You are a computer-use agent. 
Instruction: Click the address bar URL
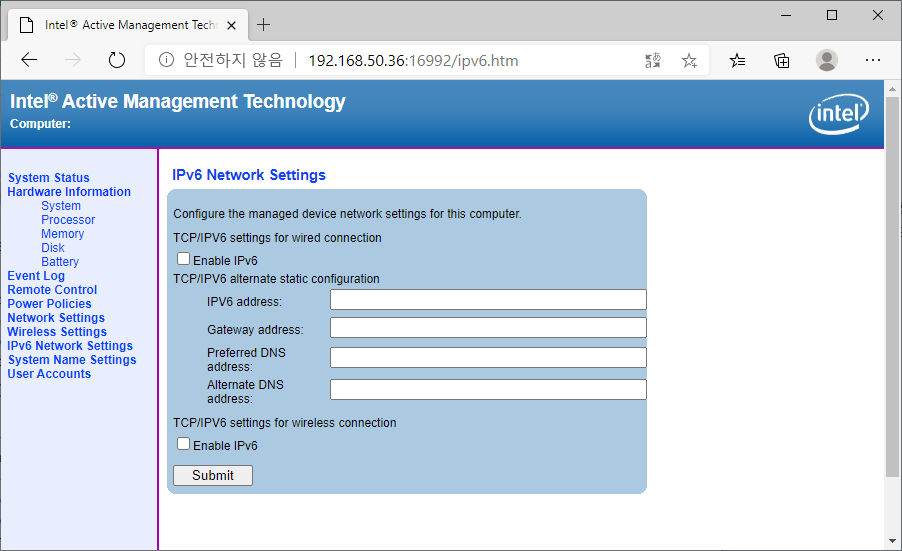click(413, 60)
